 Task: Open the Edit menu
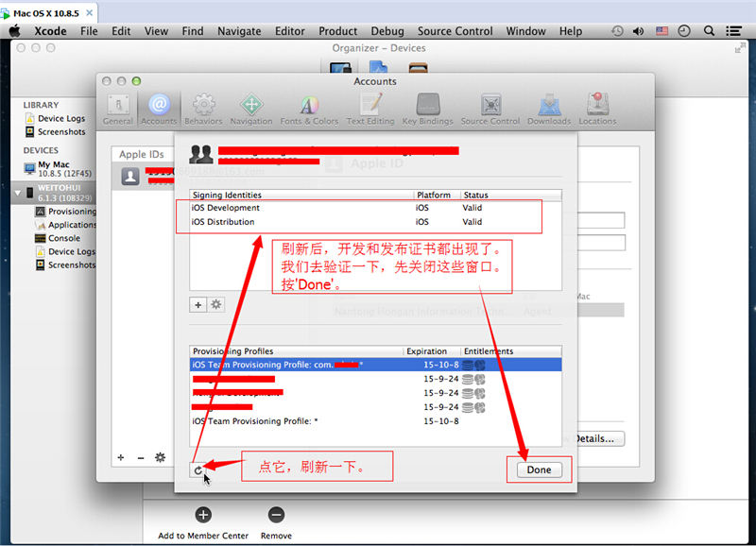click(121, 31)
